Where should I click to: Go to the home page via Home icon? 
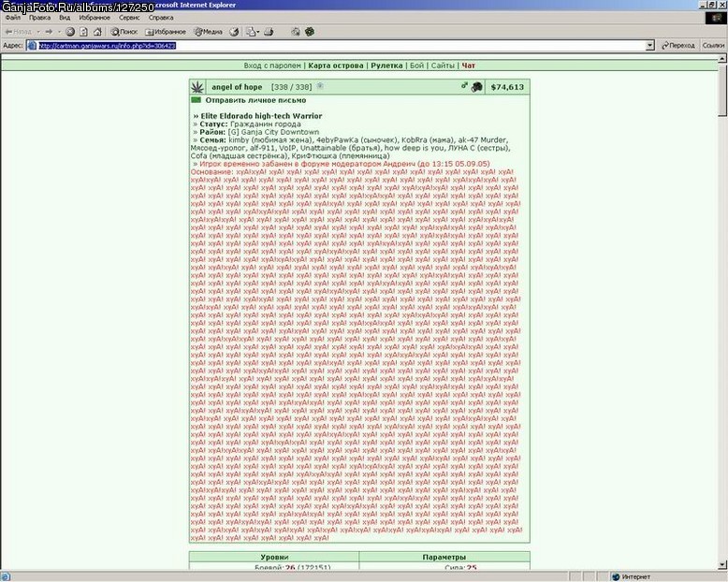[97, 32]
